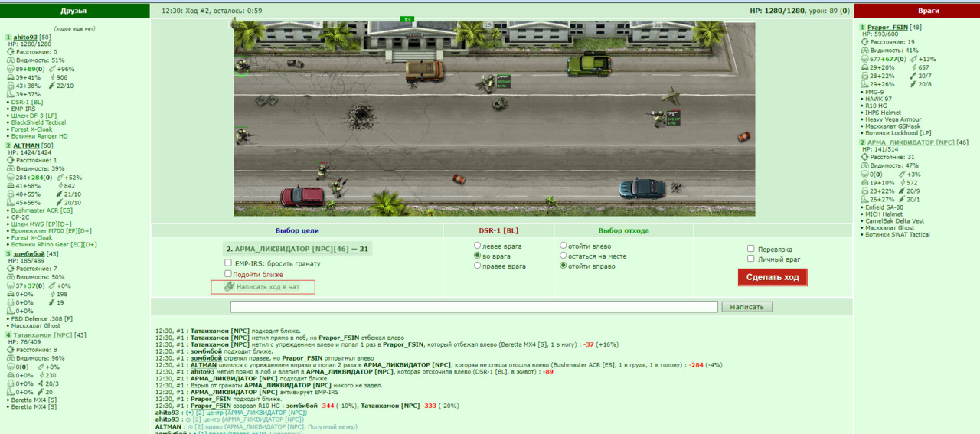980x434 pixels.
Task: Click ahito93's lightning energy icon showing 906
Action: (52, 77)
